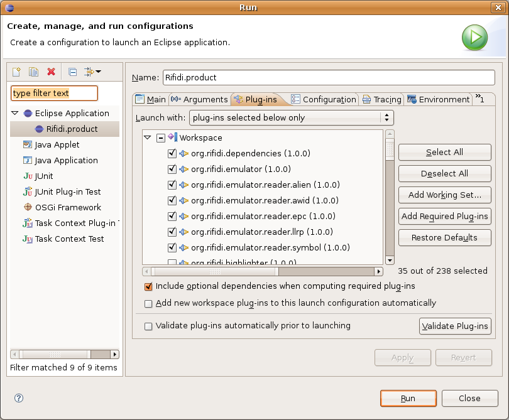
Task: Click the Name field containing Rifidi.product
Action: click(x=329, y=77)
